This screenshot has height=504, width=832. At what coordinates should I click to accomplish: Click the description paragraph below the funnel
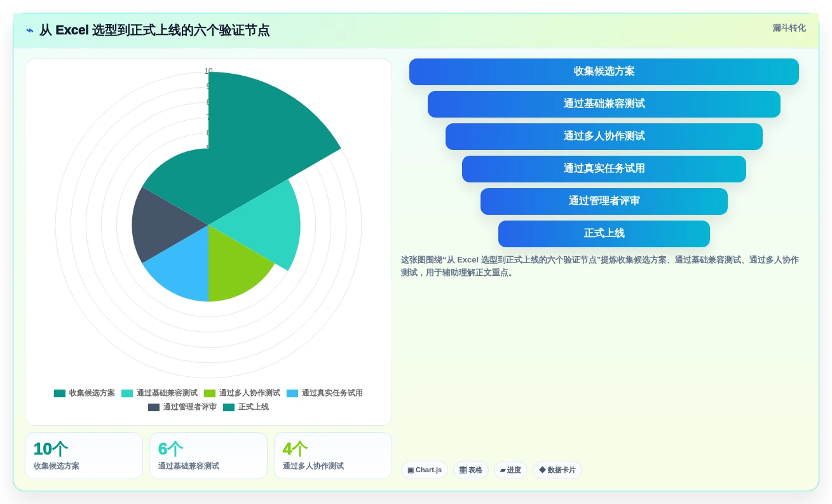tap(600, 266)
